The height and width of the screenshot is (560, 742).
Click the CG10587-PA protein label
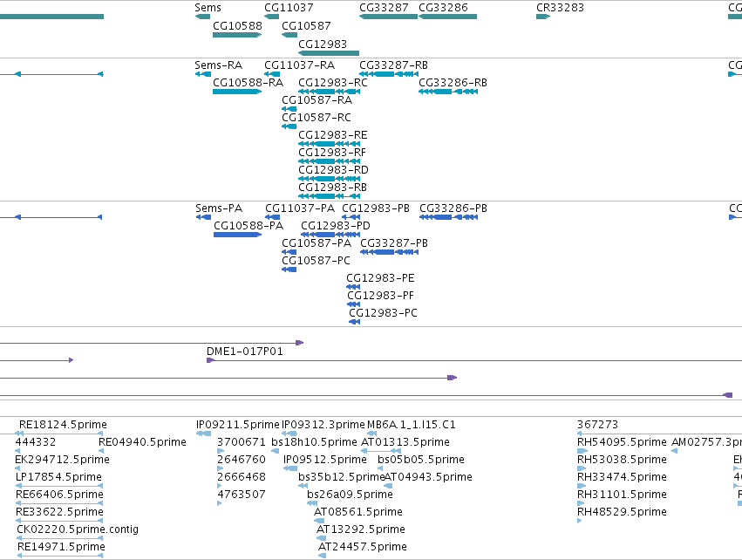click(x=317, y=242)
